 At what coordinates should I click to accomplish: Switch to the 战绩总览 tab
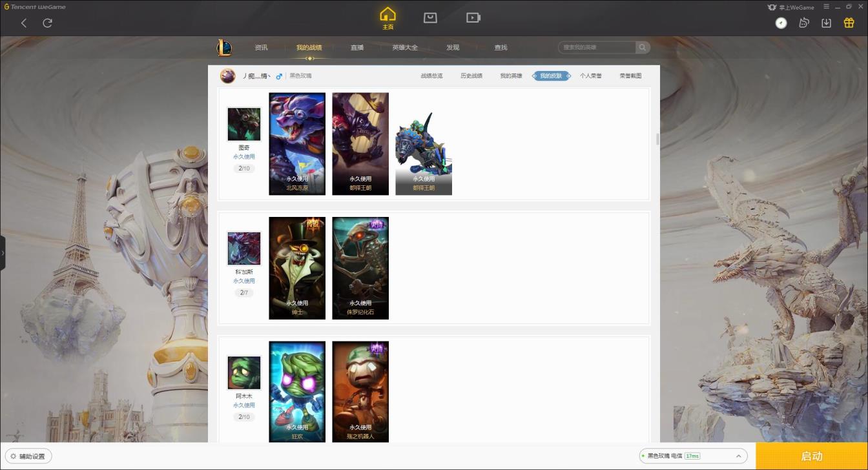(x=431, y=76)
